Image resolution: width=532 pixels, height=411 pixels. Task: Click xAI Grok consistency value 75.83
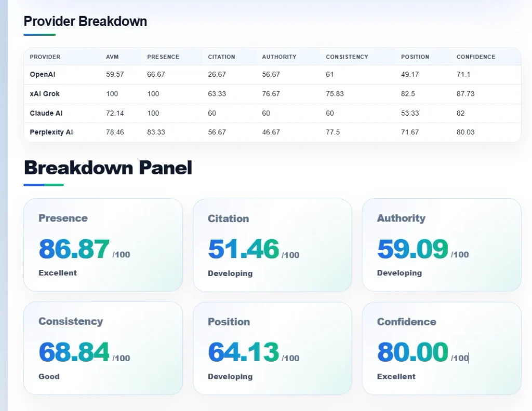335,94
